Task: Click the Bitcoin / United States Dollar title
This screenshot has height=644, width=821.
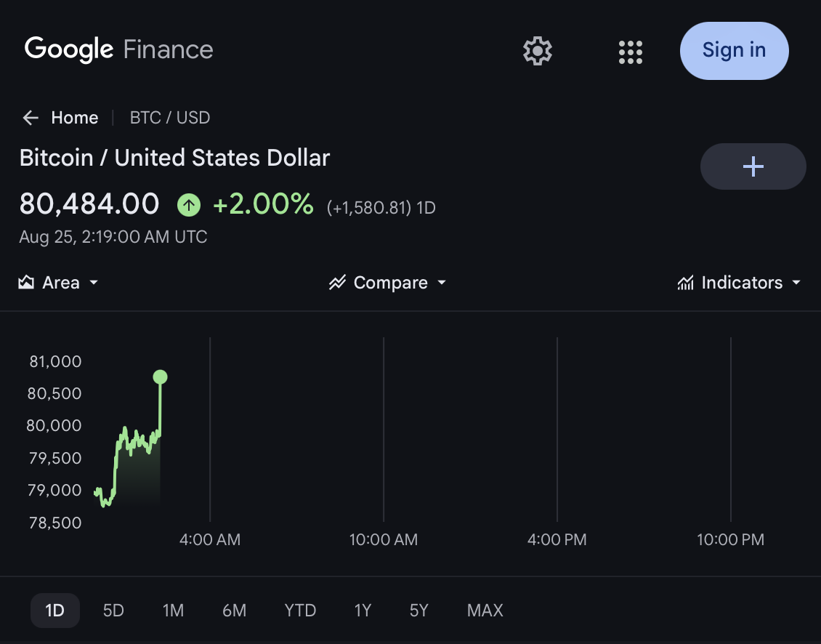Action: 174,158
